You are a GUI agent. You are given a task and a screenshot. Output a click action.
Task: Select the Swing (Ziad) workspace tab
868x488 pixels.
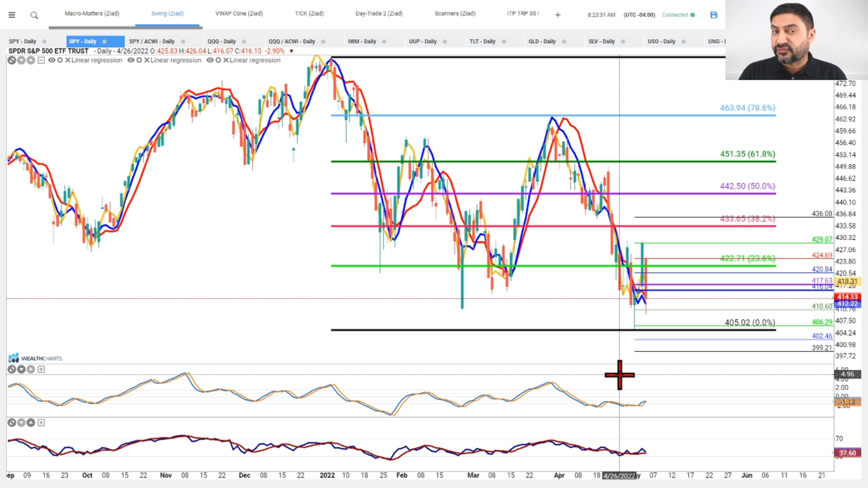click(x=167, y=14)
